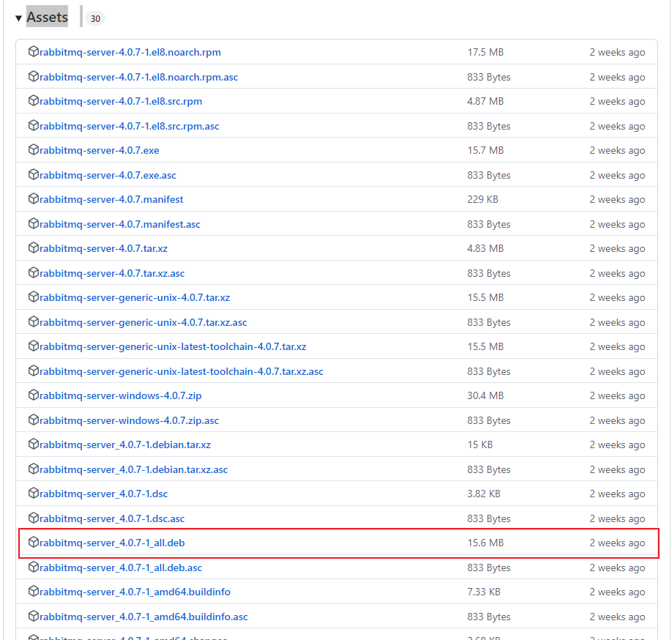Viewport: 672px width, 640px height.
Task: Click package icon beside rabbitmq-server-4.0.7.manifest
Action: tap(34, 199)
